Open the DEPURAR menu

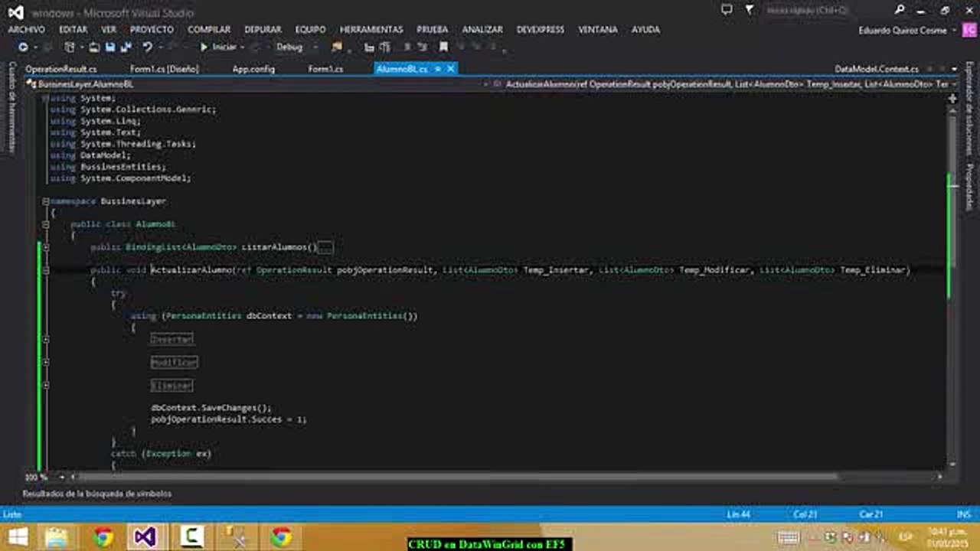263,30
